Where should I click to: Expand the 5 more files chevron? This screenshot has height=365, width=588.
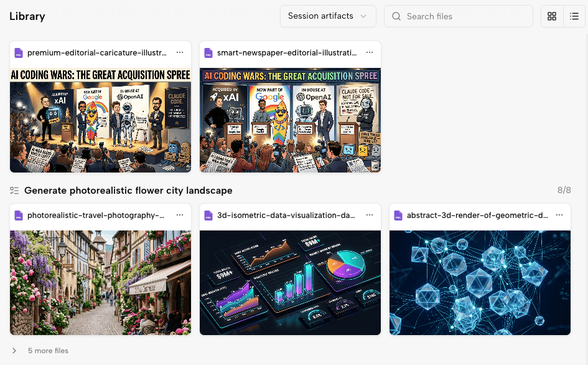tap(15, 351)
